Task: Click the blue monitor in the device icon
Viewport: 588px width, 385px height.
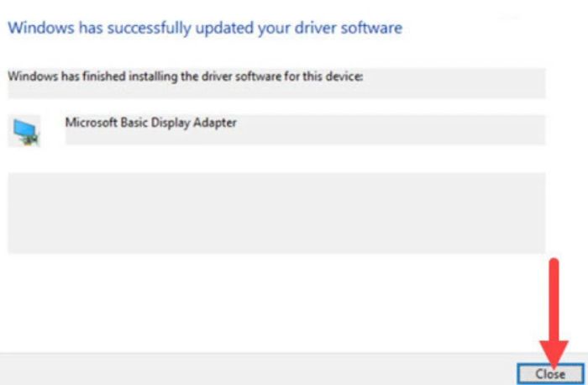Action: [24, 129]
